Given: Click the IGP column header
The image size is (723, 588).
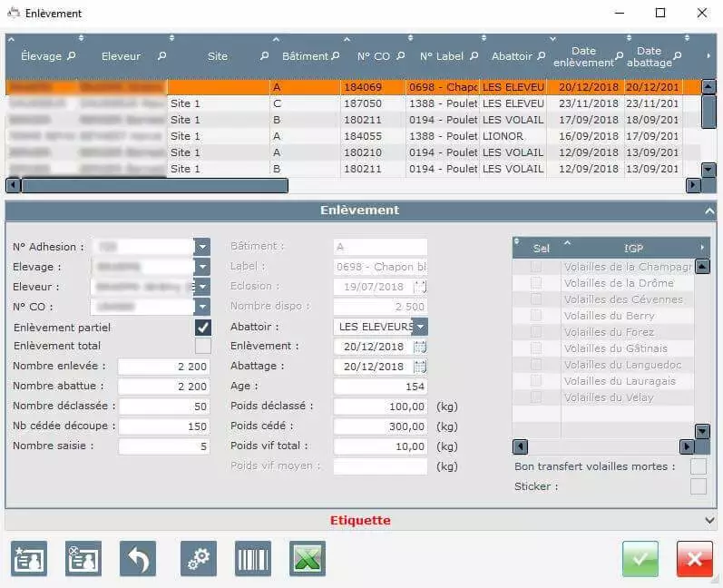Looking at the screenshot, I should (x=633, y=249).
